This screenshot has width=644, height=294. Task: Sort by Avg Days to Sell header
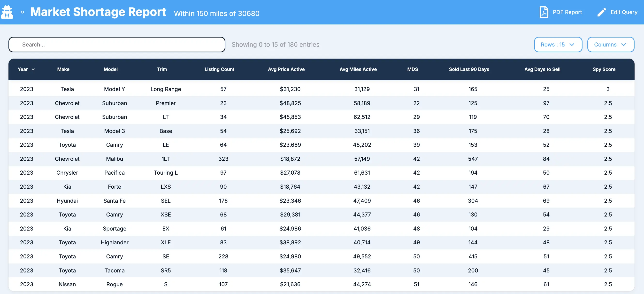click(x=542, y=69)
